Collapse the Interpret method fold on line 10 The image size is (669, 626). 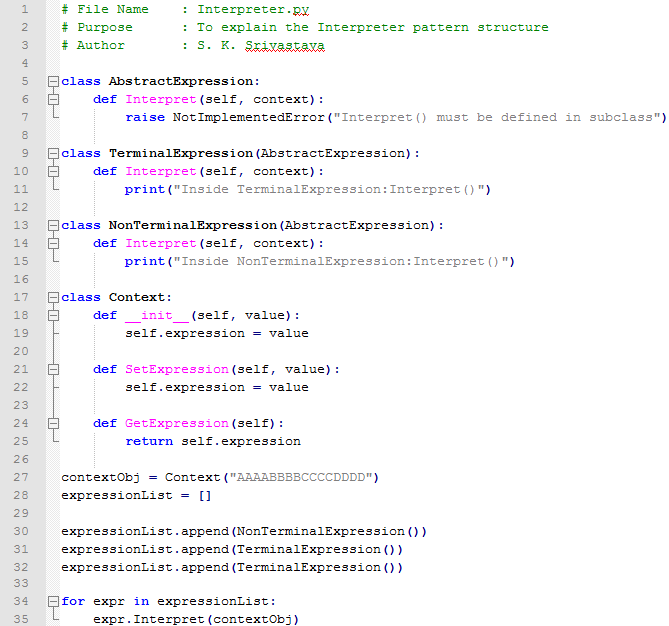[x=53, y=171]
